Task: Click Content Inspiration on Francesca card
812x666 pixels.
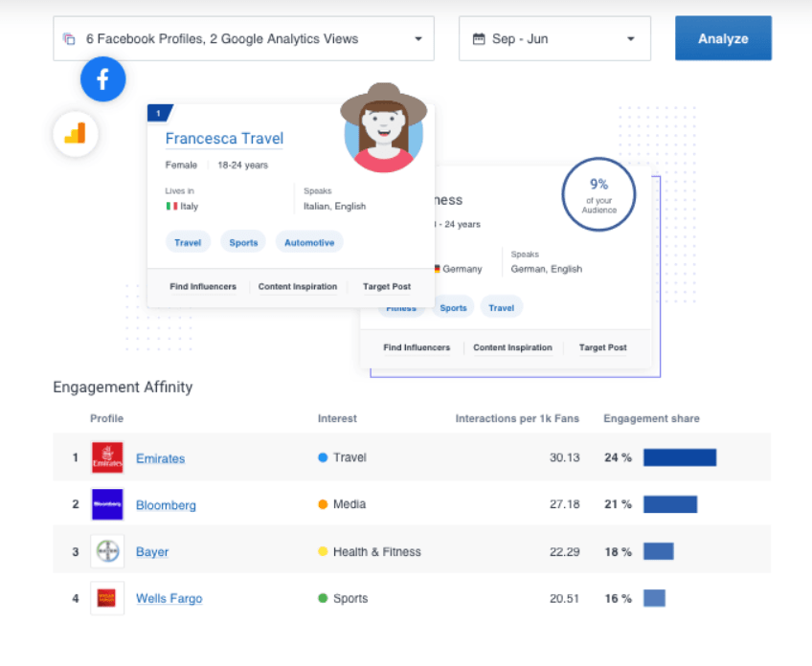Action: coord(298,286)
